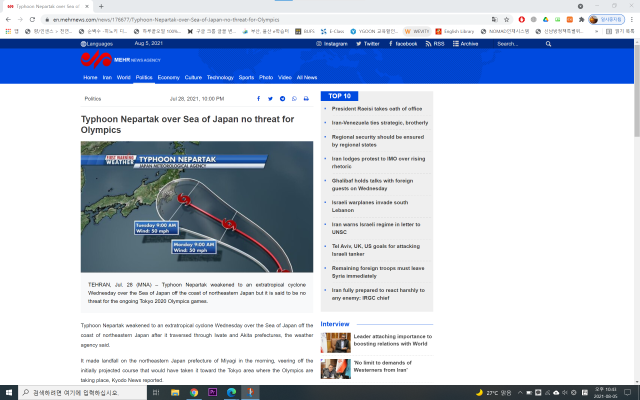Open Instagram link in top bar
Viewport: 640px width, 400px height.
pos(334,44)
